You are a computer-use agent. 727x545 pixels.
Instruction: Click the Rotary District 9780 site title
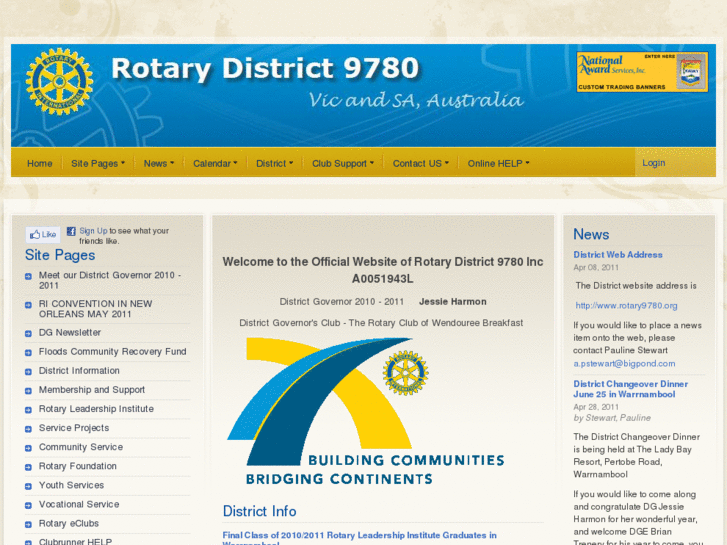tap(265, 68)
